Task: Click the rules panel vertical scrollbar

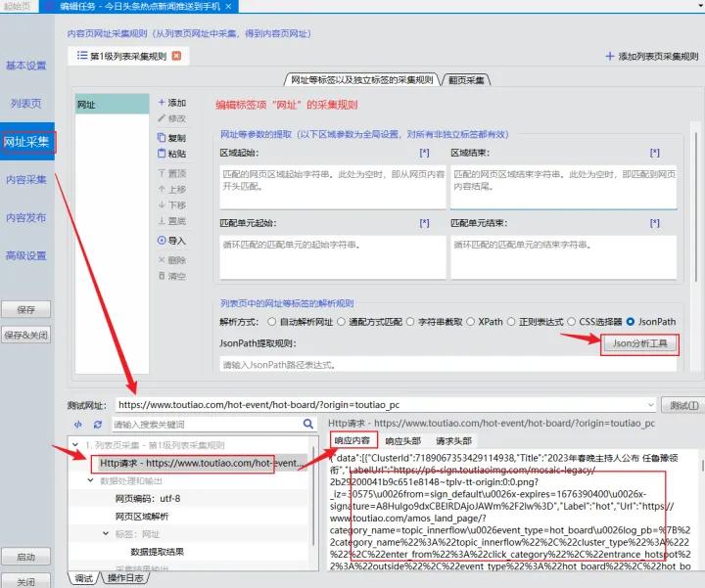Action: [x=696, y=206]
